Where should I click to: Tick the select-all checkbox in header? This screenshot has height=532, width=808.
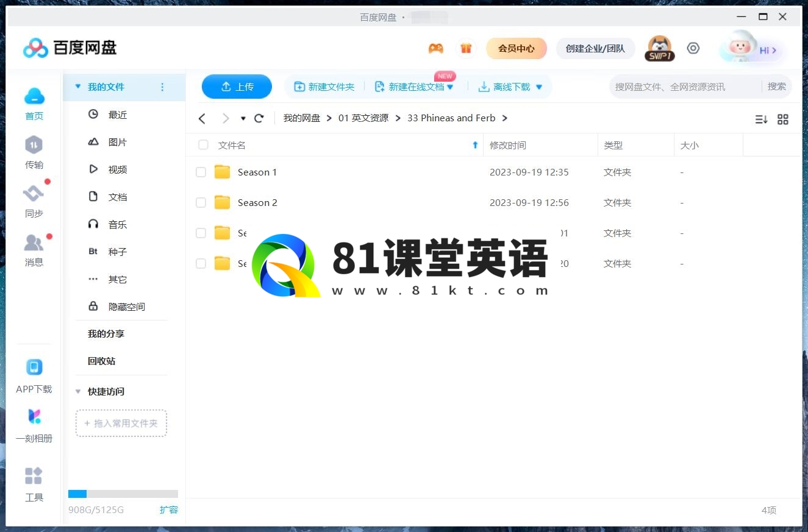[x=203, y=145]
